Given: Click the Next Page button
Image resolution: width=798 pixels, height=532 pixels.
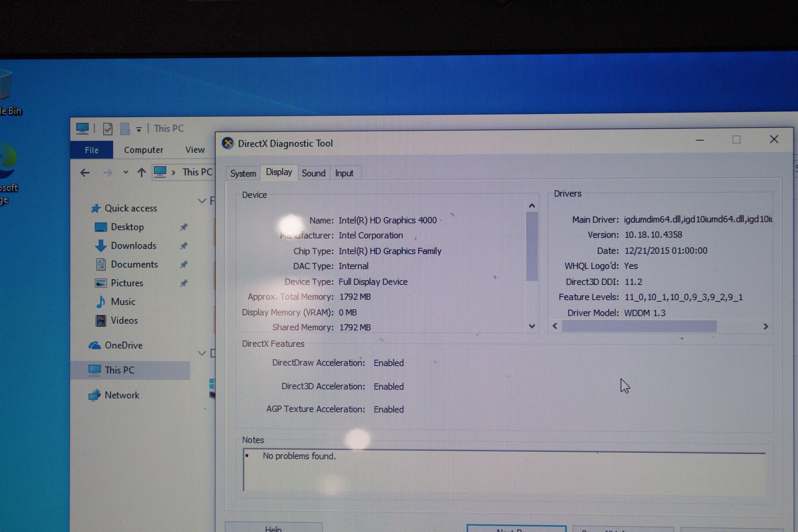Looking at the screenshot, I should pyautogui.click(x=516, y=529).
